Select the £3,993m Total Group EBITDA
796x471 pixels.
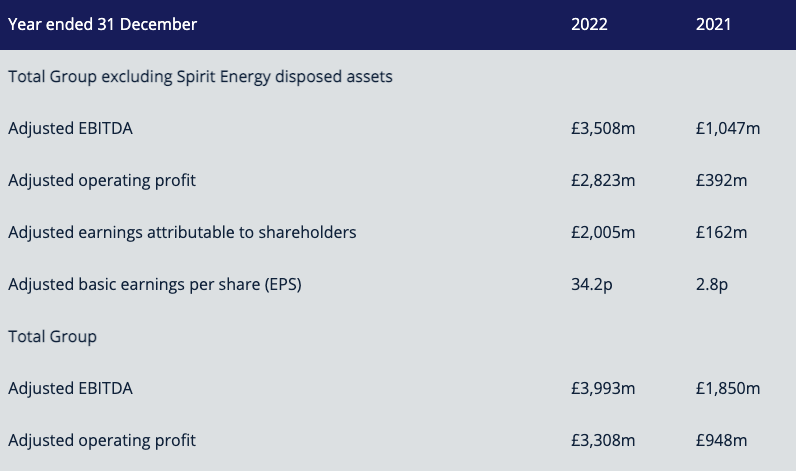603,389
